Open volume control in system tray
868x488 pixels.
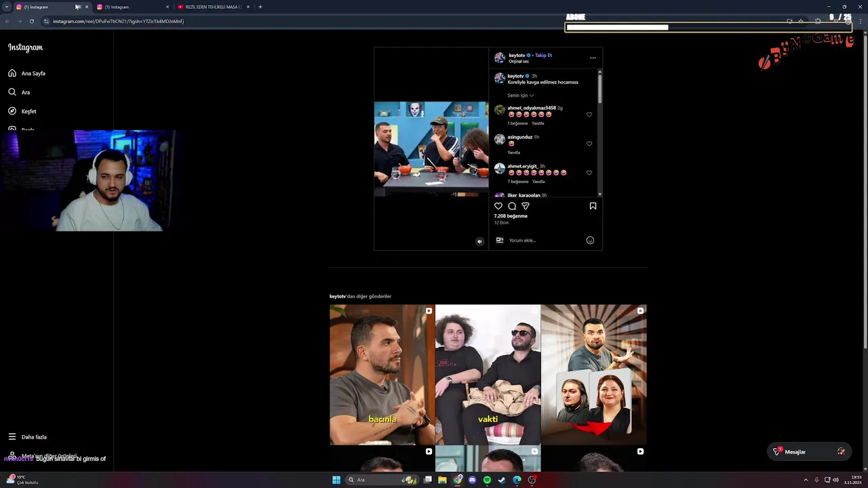tap(836, 480)
